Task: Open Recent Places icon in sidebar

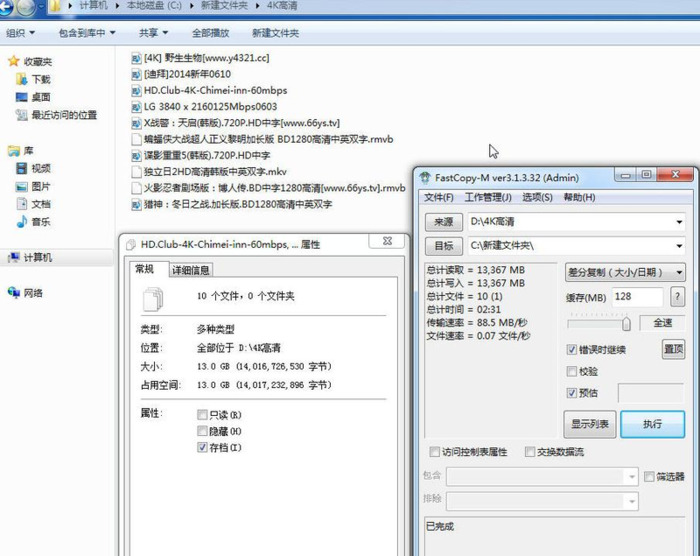Action: coord(21,115)
